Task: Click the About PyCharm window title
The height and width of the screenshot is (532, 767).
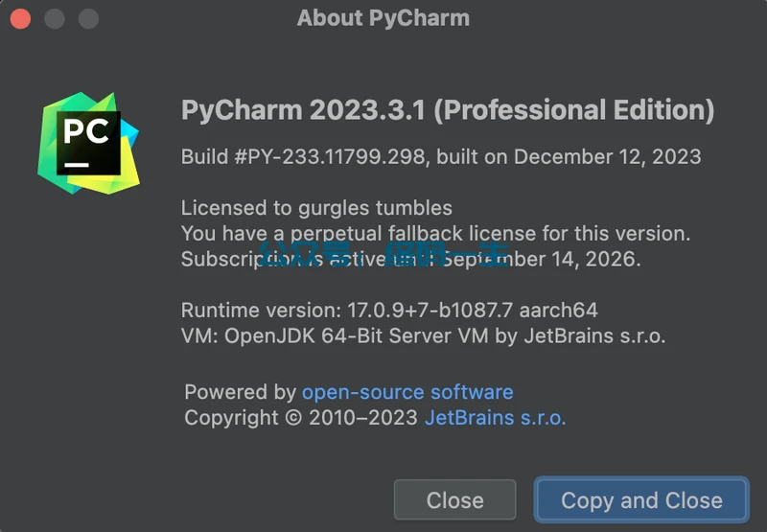Action: coord(383,18)
